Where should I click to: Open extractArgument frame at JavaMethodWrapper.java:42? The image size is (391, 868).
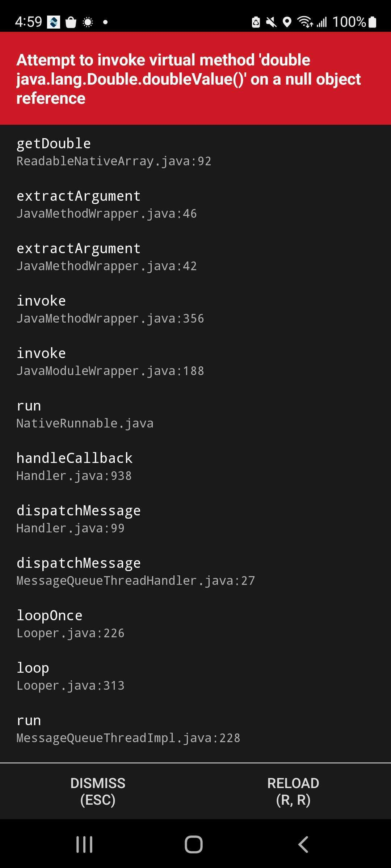[107, 257]
